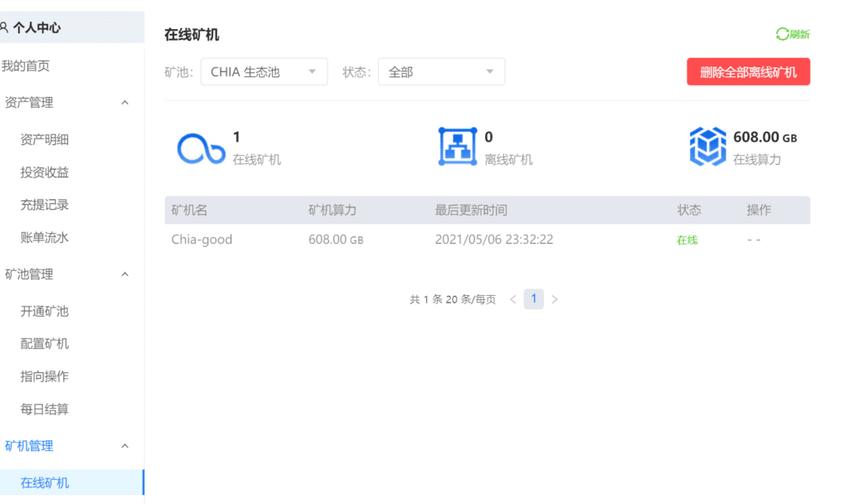The height and width of the screenshot is (504, 849).
Task: Collapse the 矿池管理 sidebar section
Action: (125, 274)
